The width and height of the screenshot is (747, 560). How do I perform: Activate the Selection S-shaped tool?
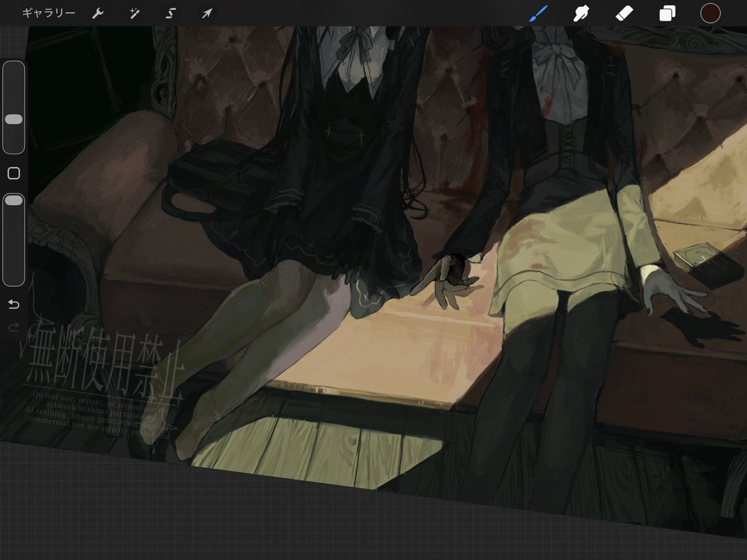pos(170,13)
